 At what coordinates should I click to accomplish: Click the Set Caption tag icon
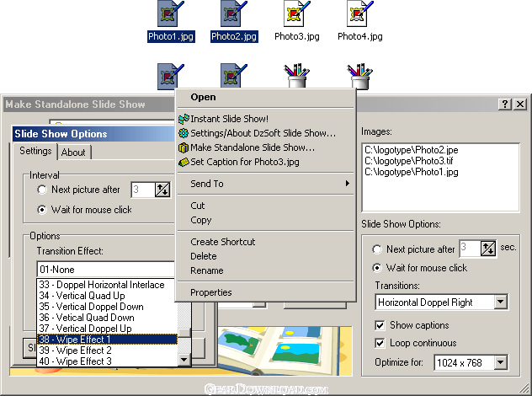point(184,163)
